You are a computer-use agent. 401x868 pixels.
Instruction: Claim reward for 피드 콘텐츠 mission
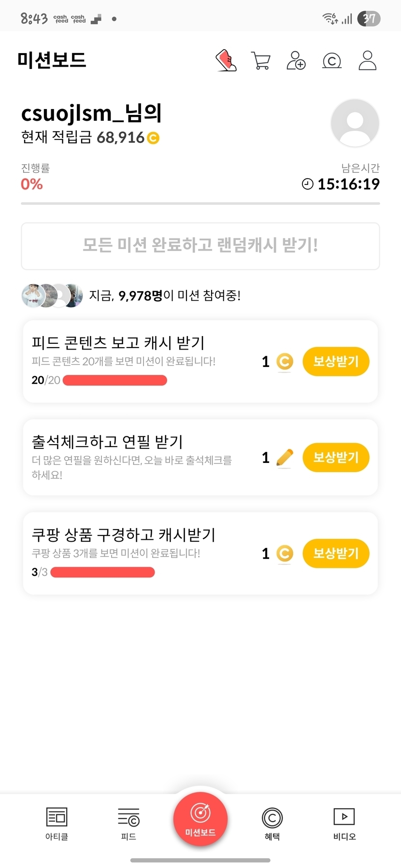[336, 362]
